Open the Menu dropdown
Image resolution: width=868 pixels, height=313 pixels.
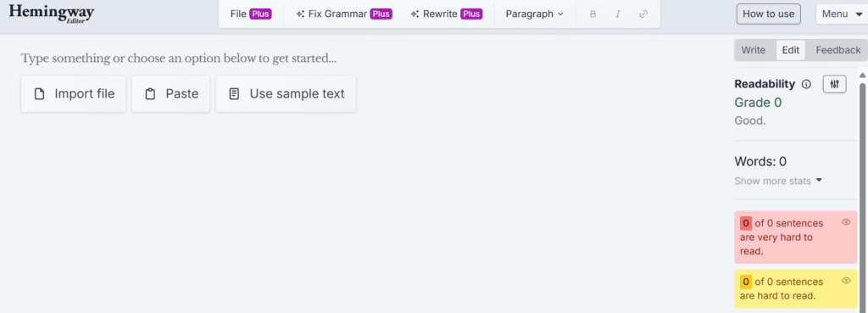tap(842, 14)
